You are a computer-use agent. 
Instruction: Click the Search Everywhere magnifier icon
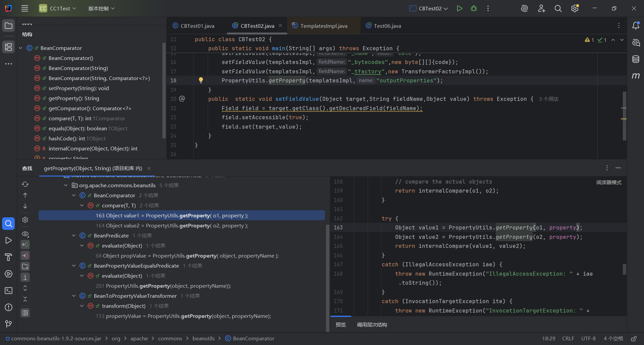click(558, 8)
